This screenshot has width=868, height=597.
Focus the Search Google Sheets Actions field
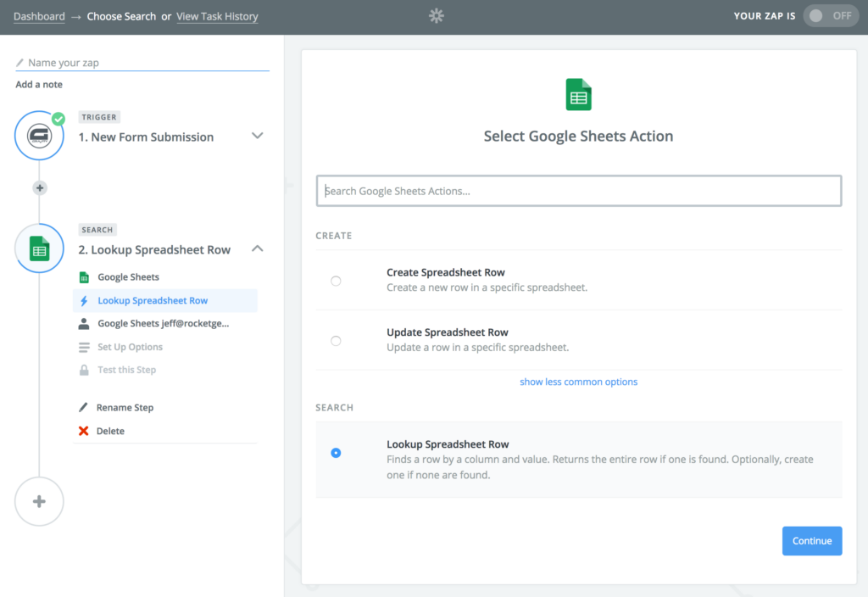coord(579,191)
